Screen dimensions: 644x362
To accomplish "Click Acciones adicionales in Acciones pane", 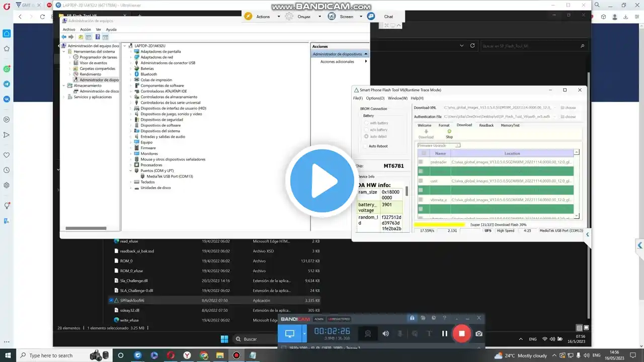I will tap(337, 61).
